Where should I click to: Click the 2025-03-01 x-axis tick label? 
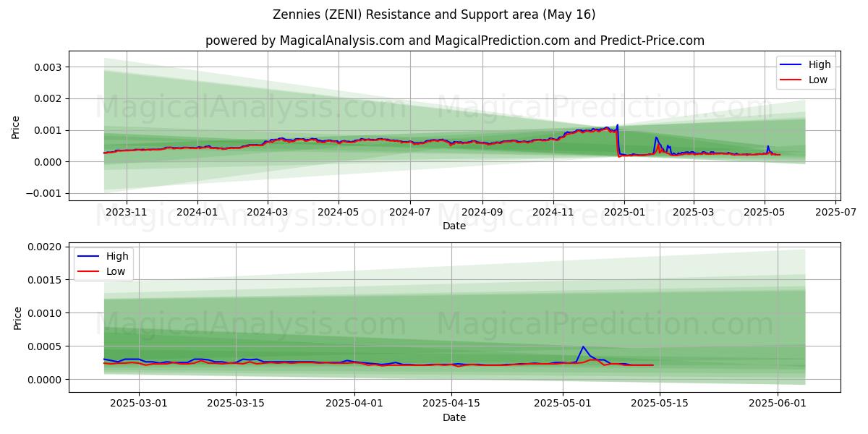point(140,404)
